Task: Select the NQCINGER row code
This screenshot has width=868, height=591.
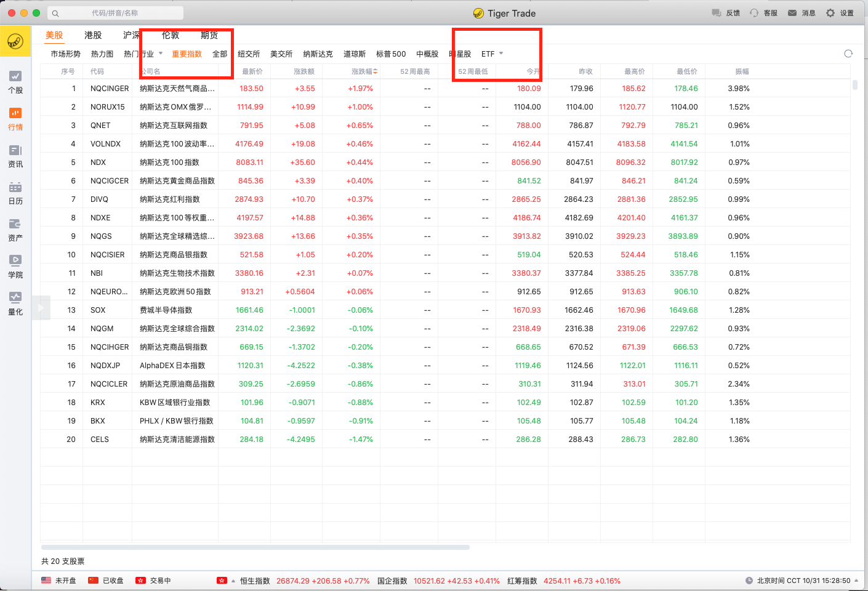Action: [110, 89]
